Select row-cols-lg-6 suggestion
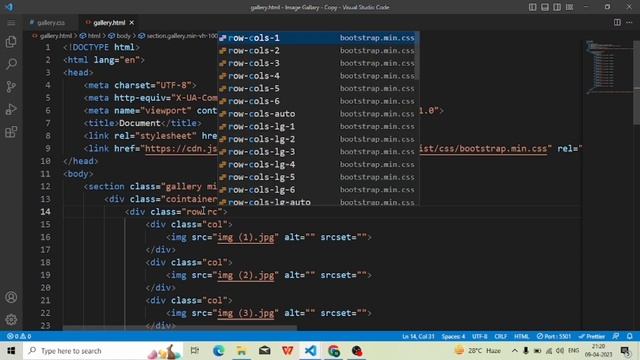 click(x=318, y=190)
